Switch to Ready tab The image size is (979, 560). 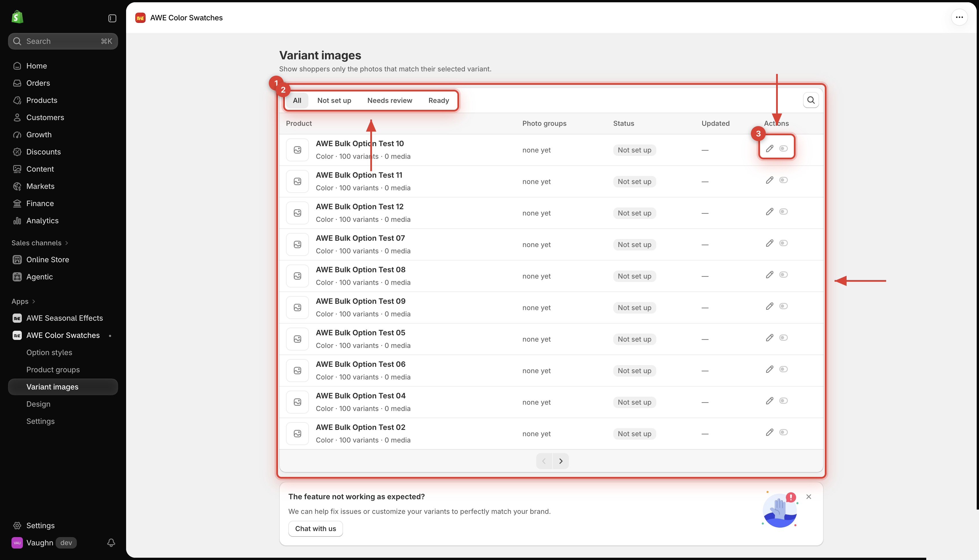pyautogui.click(x=438, y=100)
